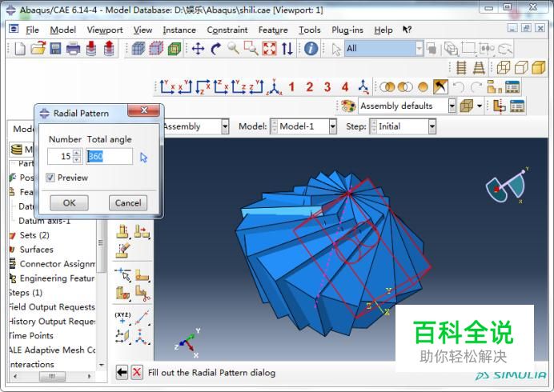Select Field Output Requests tree item
Screen dimensions: 554x392
coord(52,307)
